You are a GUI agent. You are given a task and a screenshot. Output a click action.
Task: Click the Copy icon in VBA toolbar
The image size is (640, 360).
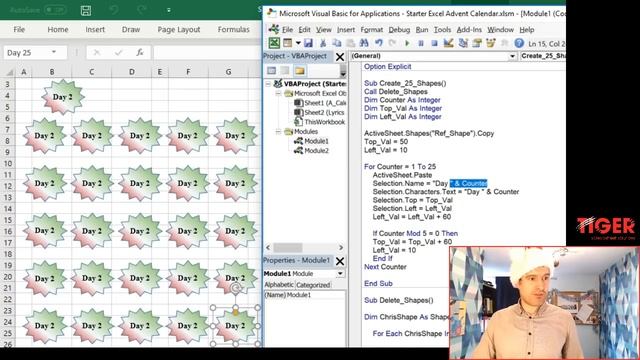pyautogui.click(x=337, y=43)
